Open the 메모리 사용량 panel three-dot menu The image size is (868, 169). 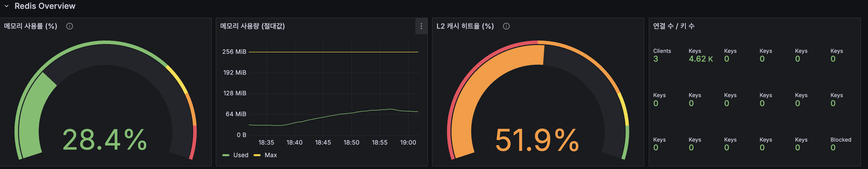coord(421,26)
